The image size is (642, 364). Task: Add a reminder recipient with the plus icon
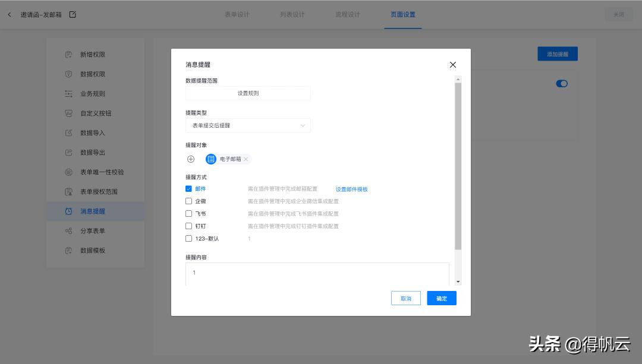click(x=191, y=159)
